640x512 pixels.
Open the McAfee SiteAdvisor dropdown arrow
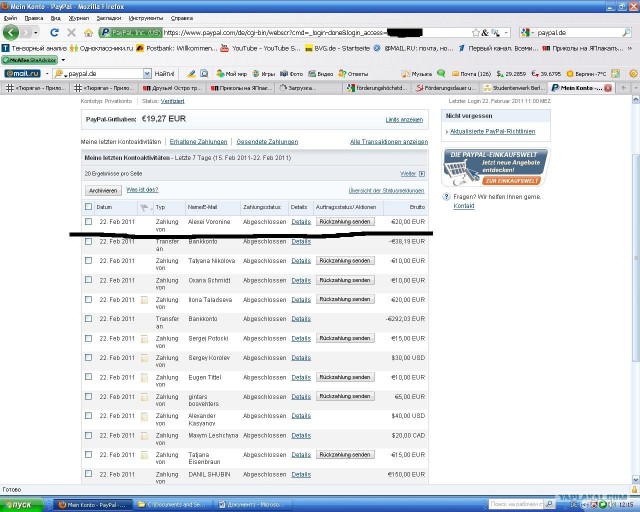point(63,60)
